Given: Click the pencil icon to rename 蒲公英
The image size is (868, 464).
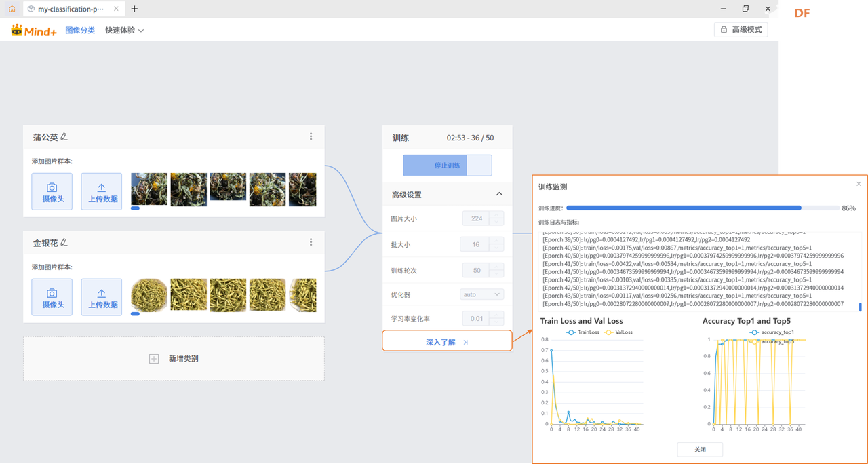Looking at the screenshot, I should coord(64,136).
